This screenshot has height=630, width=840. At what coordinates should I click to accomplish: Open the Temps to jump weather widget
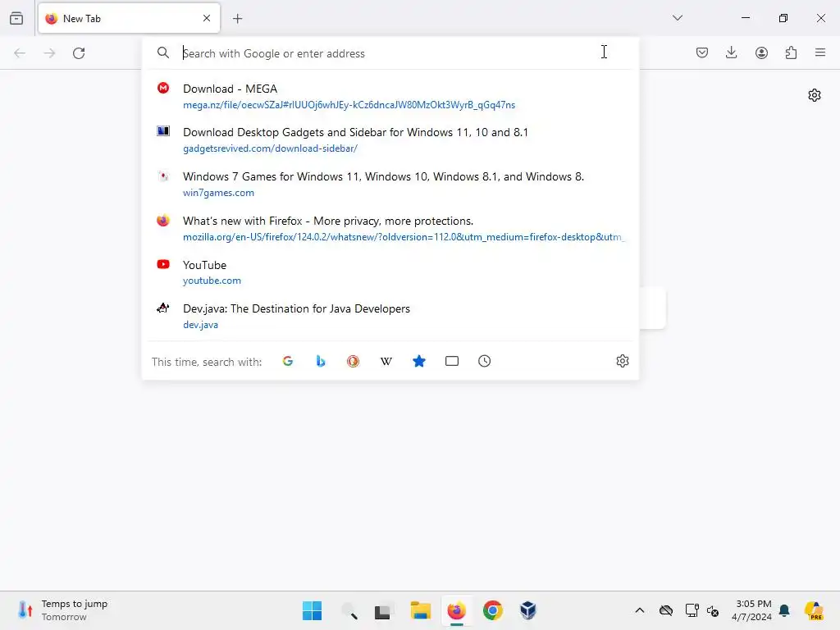62,610
